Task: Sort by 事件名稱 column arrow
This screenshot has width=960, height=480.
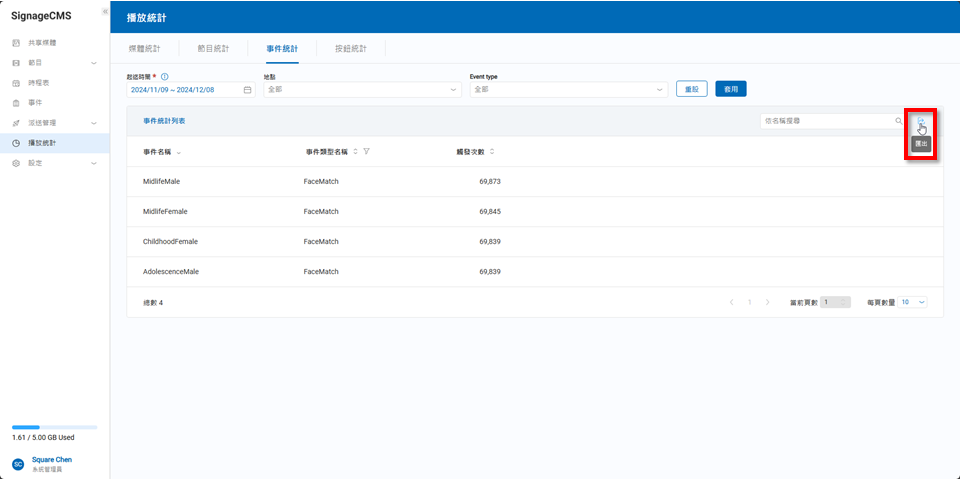Action: pyautogui.click(x=178, y=152)
